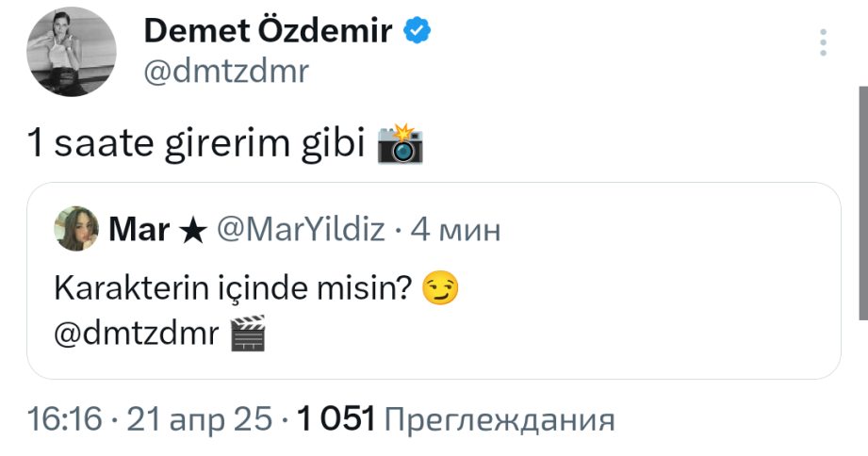Open the @dmtzdmr handle under the name
The height and width of the screenshot is (456, 868).
225,73
